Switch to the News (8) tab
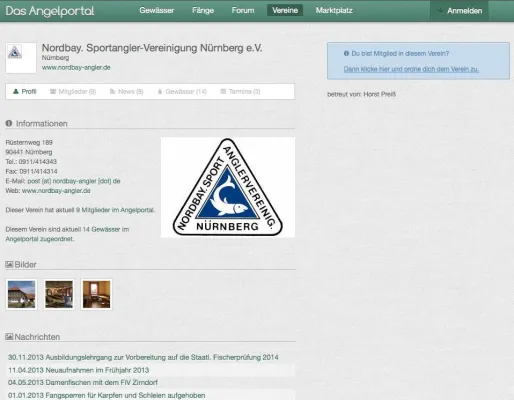514x400 pixels. pos(127,91)
